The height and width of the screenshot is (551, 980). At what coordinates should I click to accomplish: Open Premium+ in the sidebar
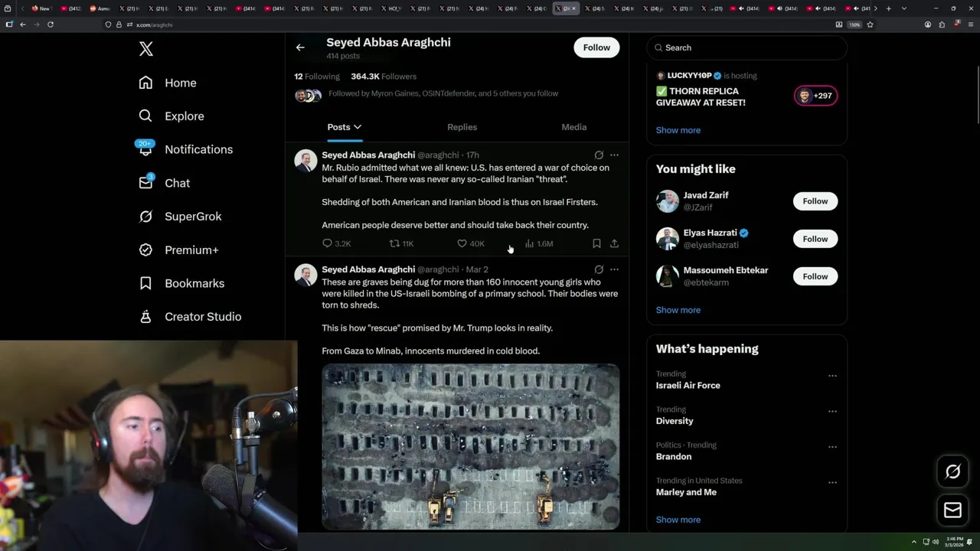point(178,249)
